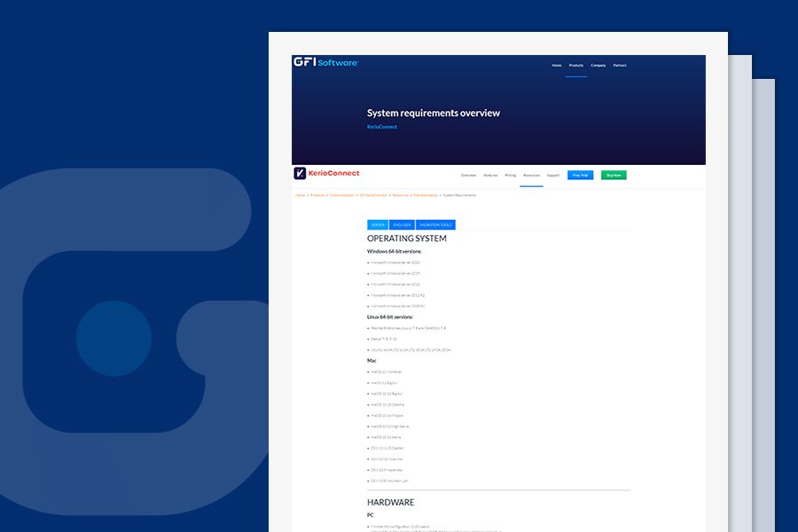This screenshot has height=532, width=798.
Task: Follow the KerioConnect link under the page title
Action: pyautogui.click(x=381, y=127)
